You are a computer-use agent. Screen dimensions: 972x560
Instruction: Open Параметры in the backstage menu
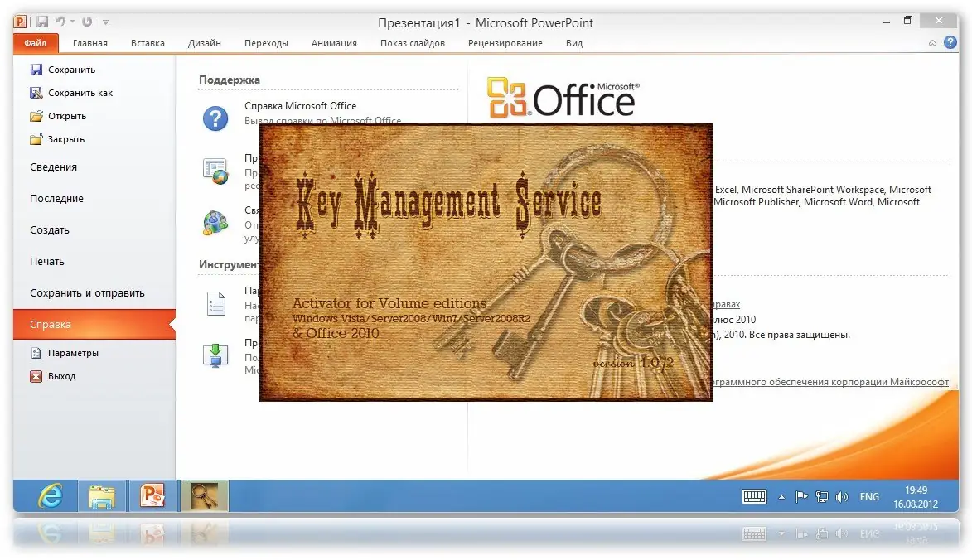73,353
